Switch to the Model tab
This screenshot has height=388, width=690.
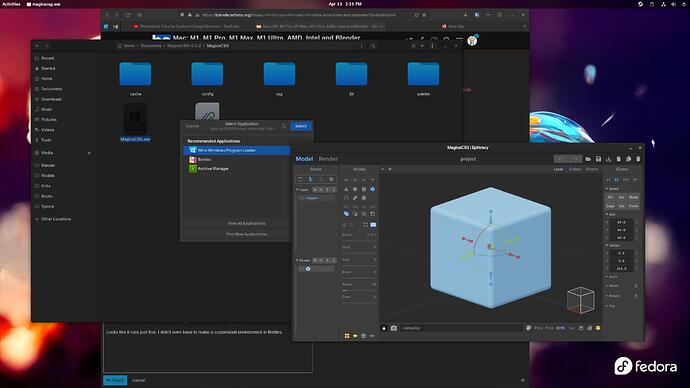(304, 159)
